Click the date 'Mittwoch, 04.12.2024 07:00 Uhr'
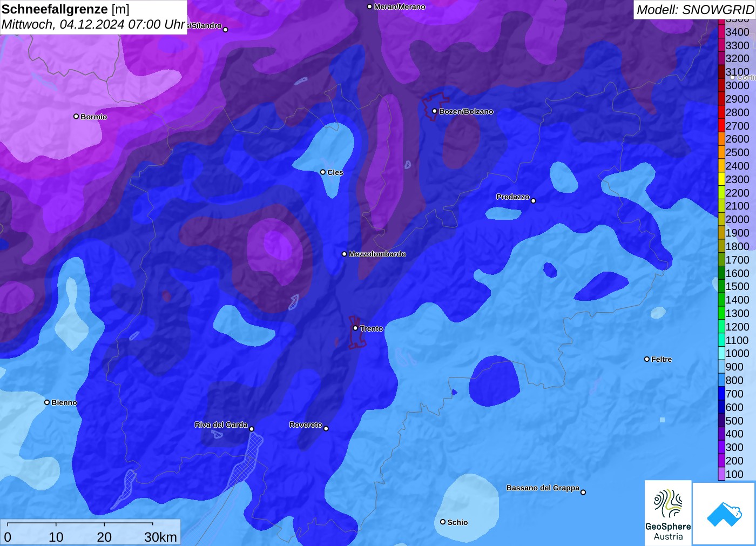 (x=93, y=25)
